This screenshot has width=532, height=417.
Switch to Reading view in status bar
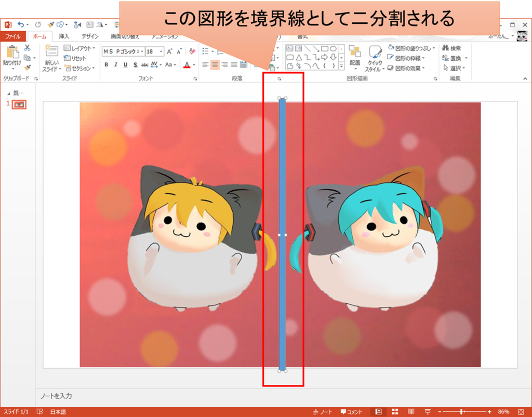(411, 412)
